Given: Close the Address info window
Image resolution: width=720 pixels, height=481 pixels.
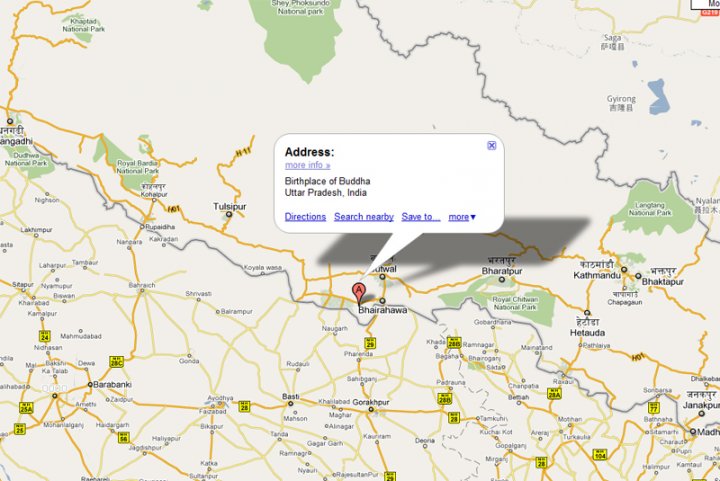Looking at the screenshot, I should (x=491, y=145).
